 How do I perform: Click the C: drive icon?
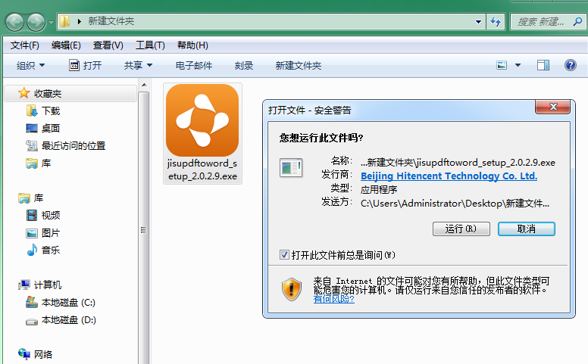tap(32, 302)
